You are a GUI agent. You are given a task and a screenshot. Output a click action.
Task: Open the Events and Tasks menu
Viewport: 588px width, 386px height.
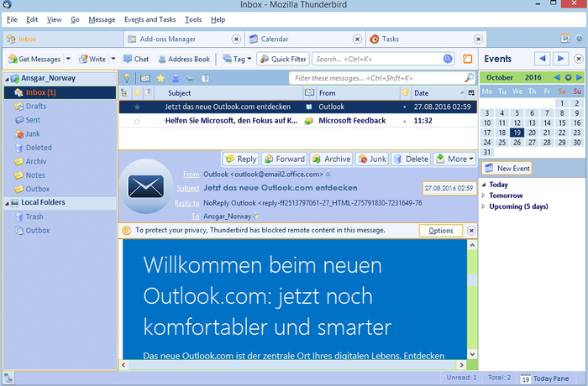click(x=150, y=19)
